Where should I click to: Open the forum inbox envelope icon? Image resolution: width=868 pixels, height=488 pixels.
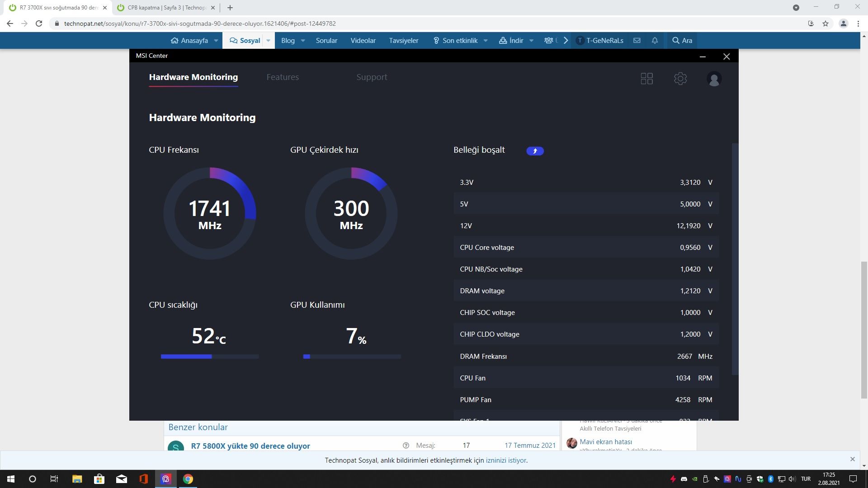(x=637, y=41)
